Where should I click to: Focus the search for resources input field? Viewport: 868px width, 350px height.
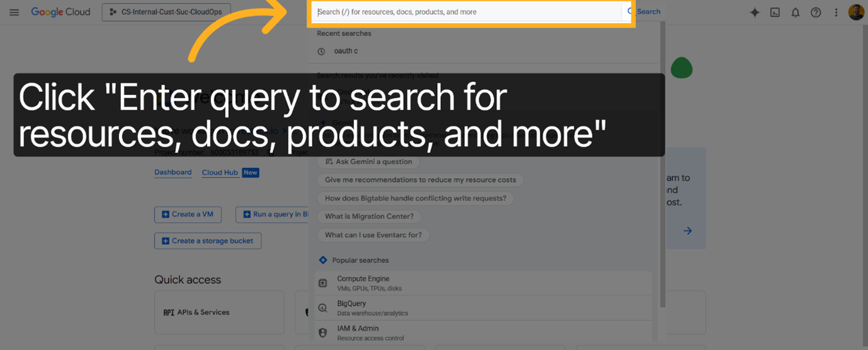(x=468, y=12)
